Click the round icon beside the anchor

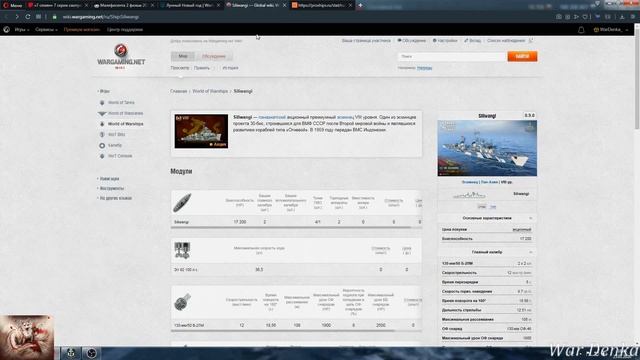click(x=91, y=353)
